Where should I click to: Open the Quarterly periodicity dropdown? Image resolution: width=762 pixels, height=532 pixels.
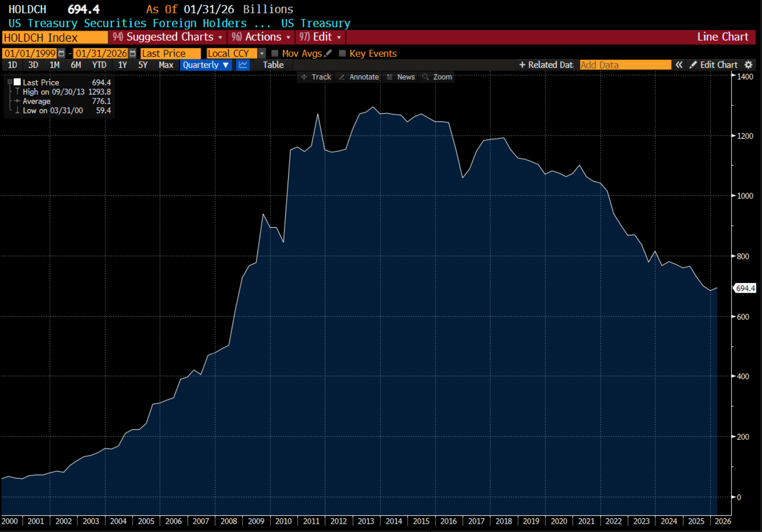pos(206,65)
